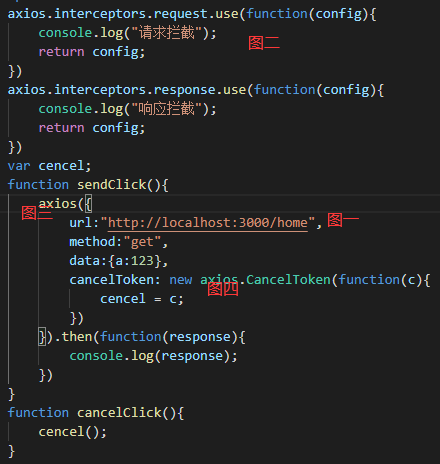Click "use" in axios.interceptors.response.use line

(235, 90)
